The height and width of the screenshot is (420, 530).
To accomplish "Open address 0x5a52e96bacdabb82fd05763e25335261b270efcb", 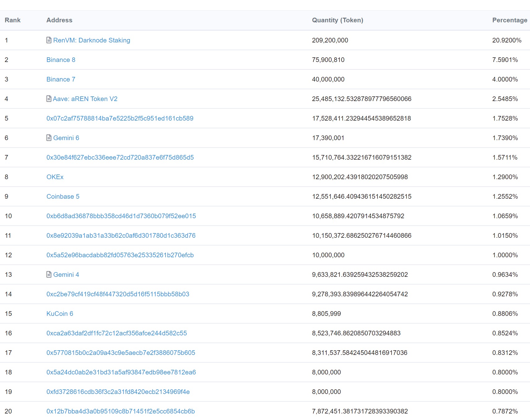I will point(120,255).
